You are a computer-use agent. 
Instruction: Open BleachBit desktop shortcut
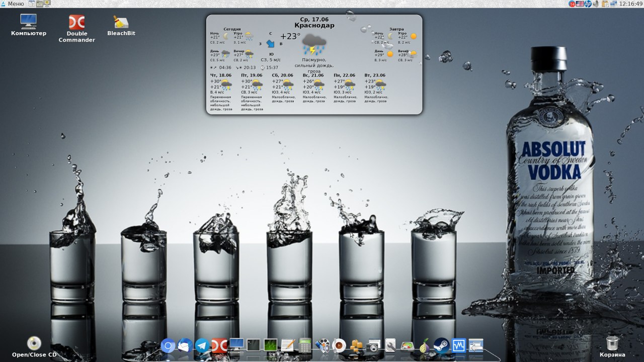point(121,23)
